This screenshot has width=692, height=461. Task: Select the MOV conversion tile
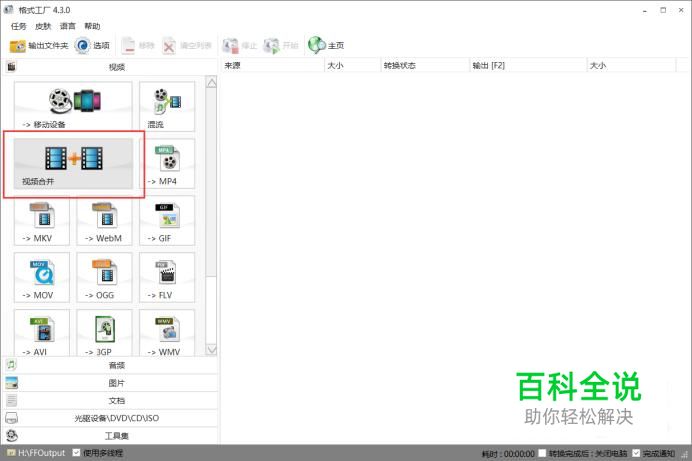click(41, 277)
